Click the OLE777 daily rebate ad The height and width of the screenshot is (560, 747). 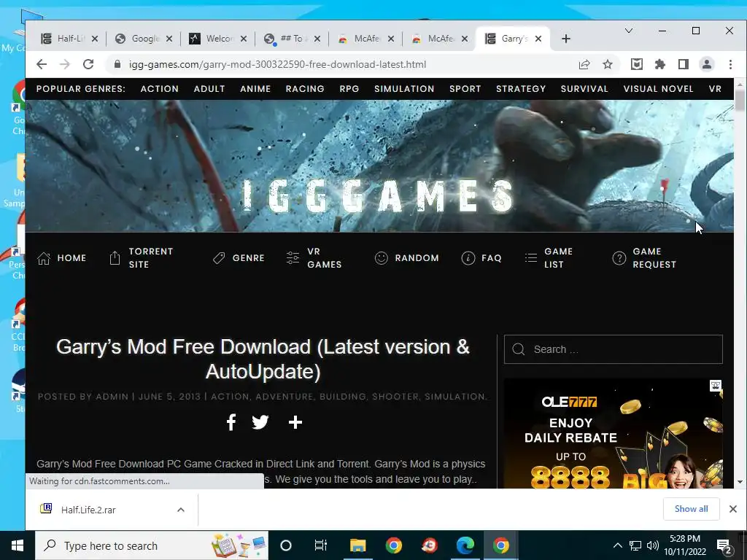613,434
